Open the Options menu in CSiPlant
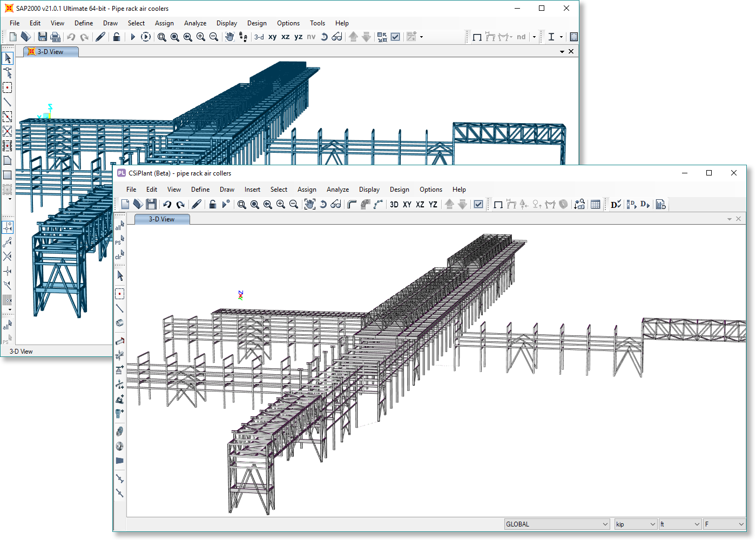 point(431,190)
